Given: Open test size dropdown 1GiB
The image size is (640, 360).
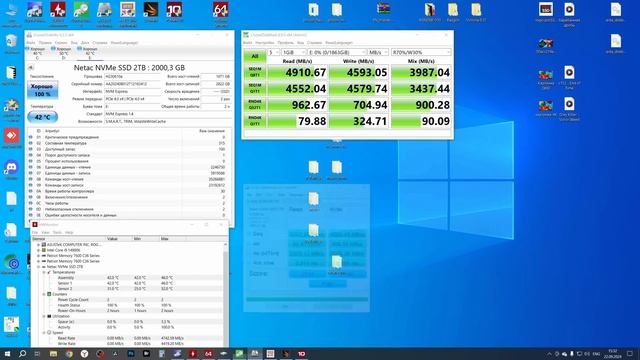Looking at the screenshot, I should point(293,52).
